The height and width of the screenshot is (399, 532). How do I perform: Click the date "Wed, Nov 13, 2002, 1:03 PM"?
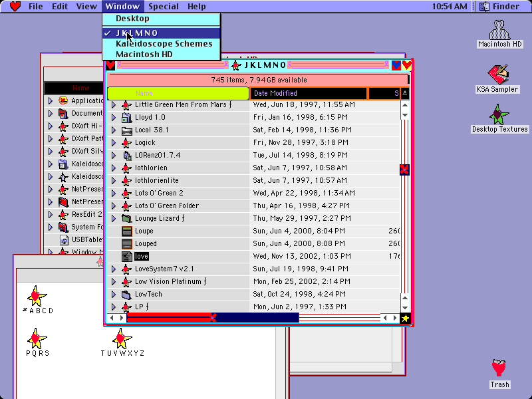[302, 257]
